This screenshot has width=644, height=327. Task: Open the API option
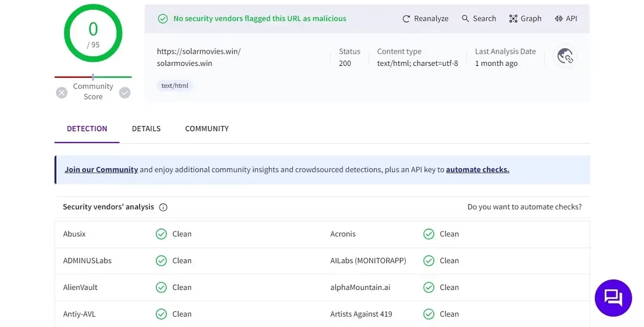pos(566,18)
